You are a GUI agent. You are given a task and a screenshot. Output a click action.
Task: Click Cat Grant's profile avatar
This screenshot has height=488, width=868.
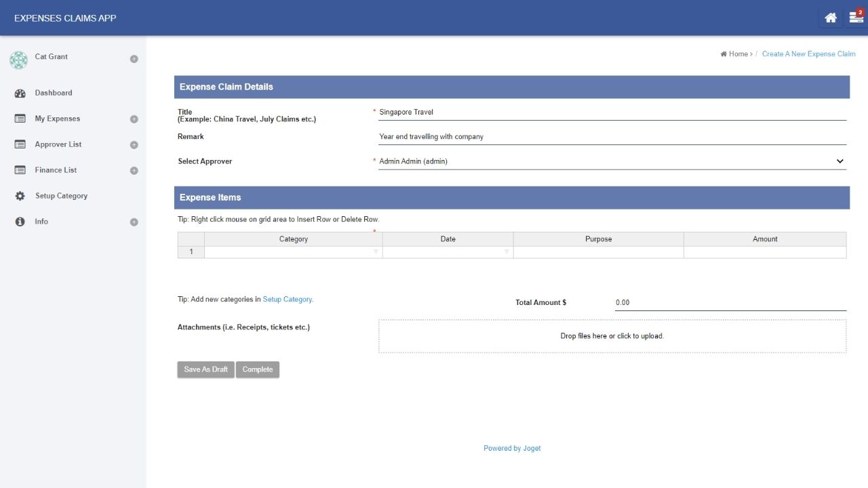[x=18, y=60]
